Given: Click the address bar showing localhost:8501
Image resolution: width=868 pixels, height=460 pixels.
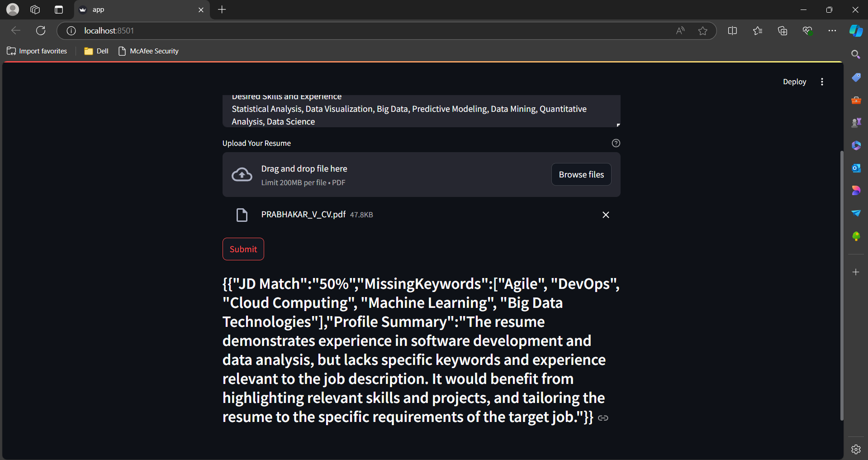Looking at the screenshot, I should 362,31.
